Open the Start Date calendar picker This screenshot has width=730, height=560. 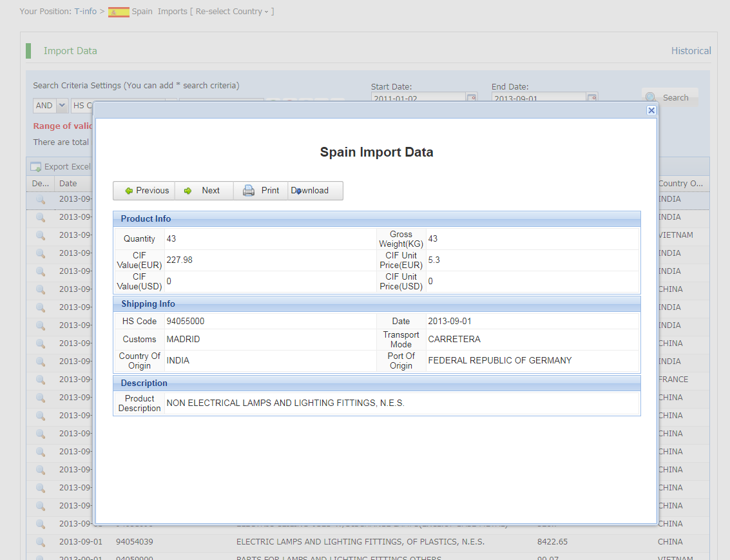click(472, 98)
